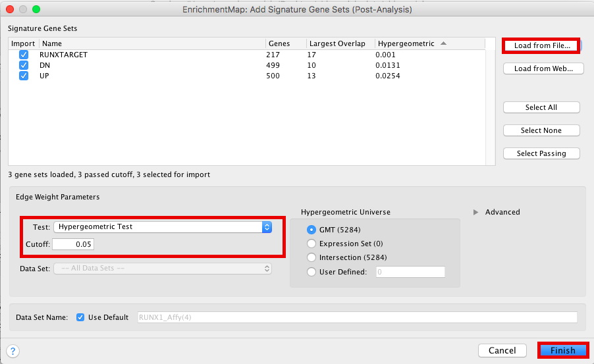Select the Expression Set (0) option
The width and height of the screenshot is (594, 364).
(311, 244)
